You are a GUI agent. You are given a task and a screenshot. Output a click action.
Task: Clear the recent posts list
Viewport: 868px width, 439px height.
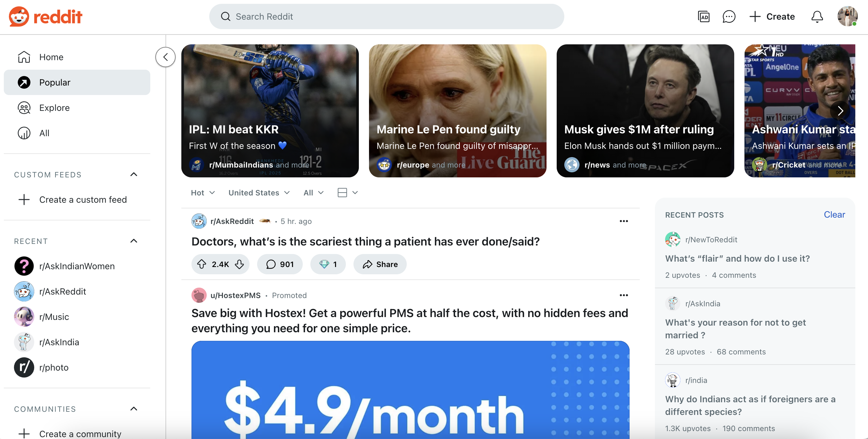pyautogui.click(x=834, y=214)
